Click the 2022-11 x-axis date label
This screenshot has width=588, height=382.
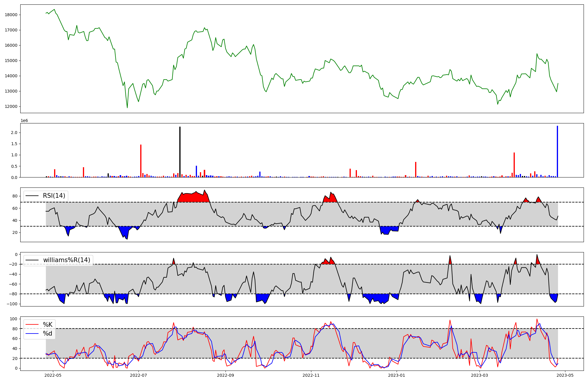point(311,375)
